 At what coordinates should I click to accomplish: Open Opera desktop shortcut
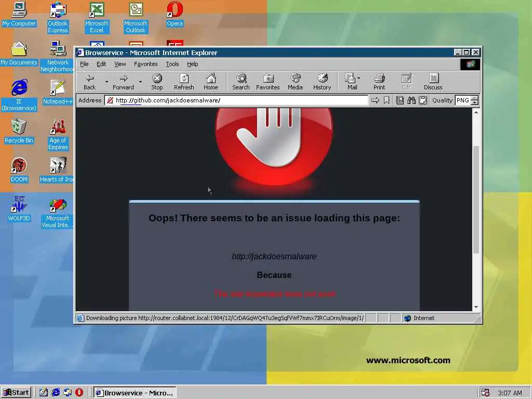(x=175, y=15)
